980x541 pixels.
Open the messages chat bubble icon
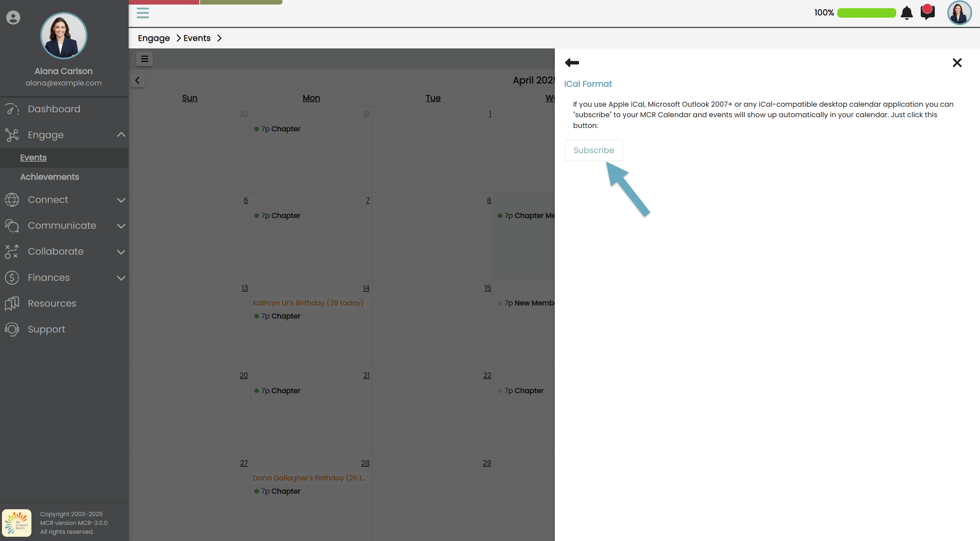click(927, 12)
